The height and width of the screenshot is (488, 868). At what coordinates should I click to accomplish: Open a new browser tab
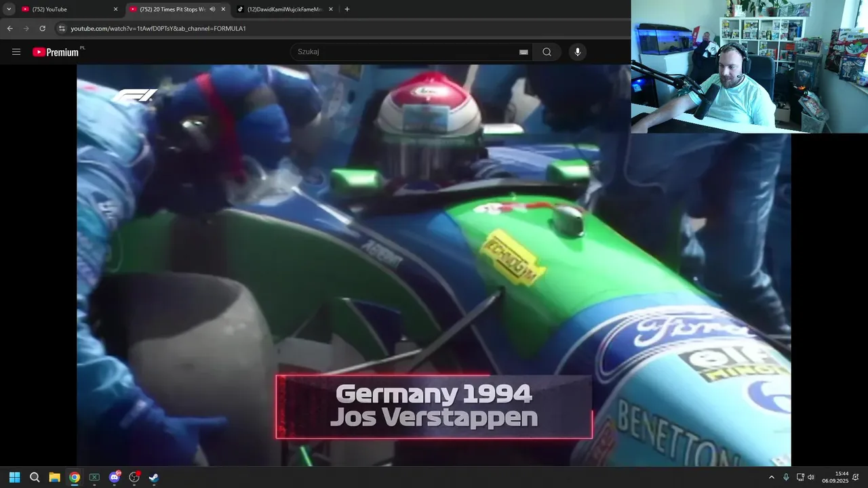pos(347,9)
